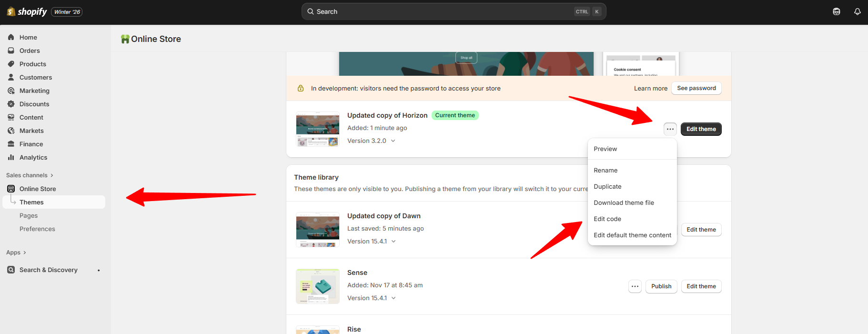Image resolution: width=868 pixels, height=334 pixels.
Task: Open the Home sidebar icon
Action: [x=11, y=37]
